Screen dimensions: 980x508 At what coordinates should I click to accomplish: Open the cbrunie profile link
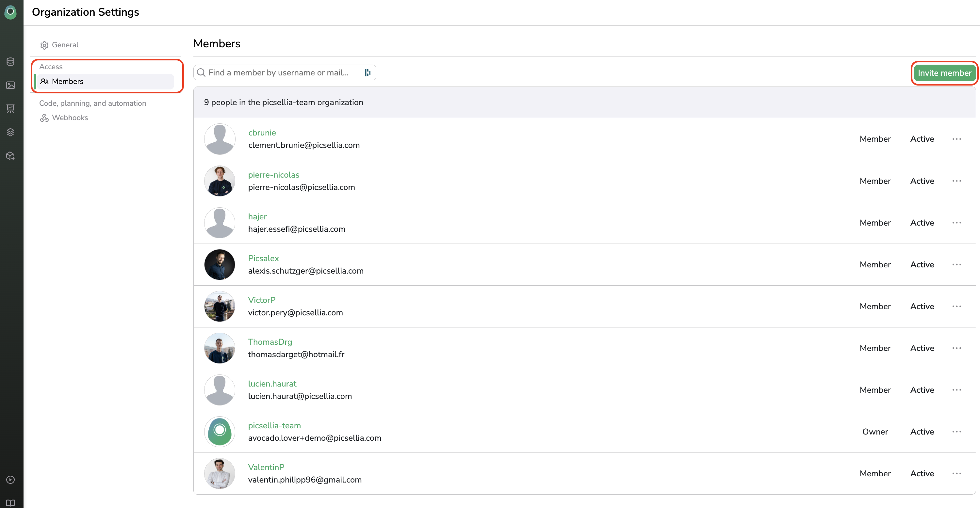(262, 133)
